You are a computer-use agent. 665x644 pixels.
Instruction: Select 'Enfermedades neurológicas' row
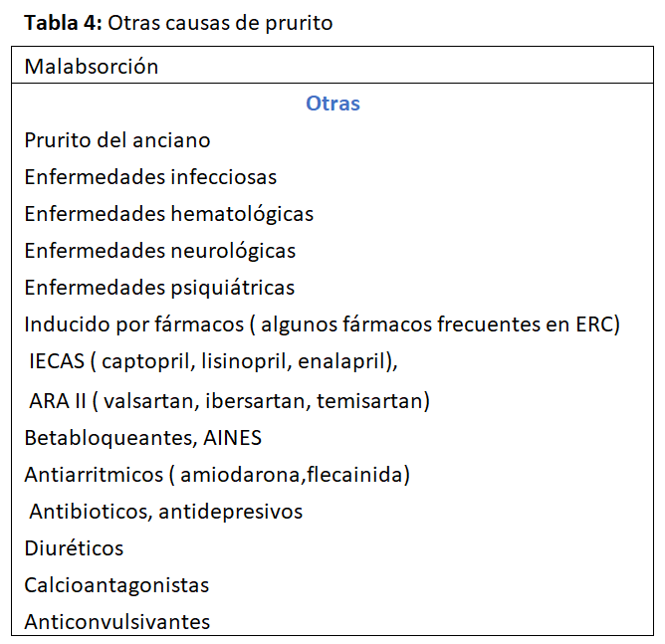tap(159, 251)
